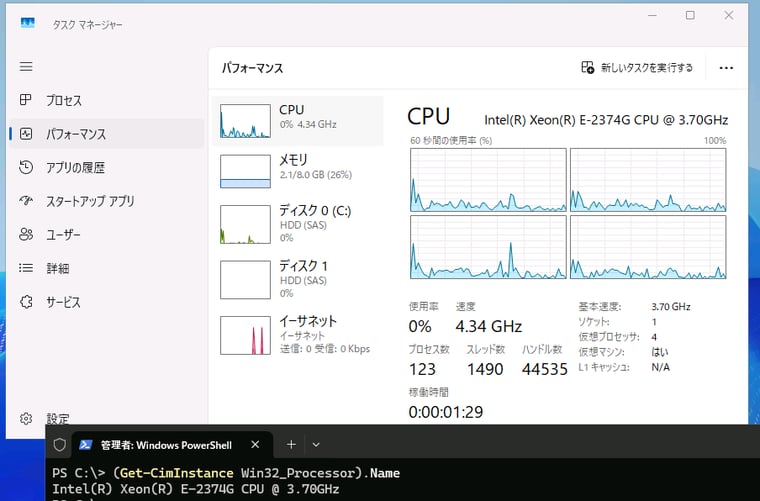760x501 pixels.
Task: Add a new terminal tab with the plus button
Action: point(291,444)
